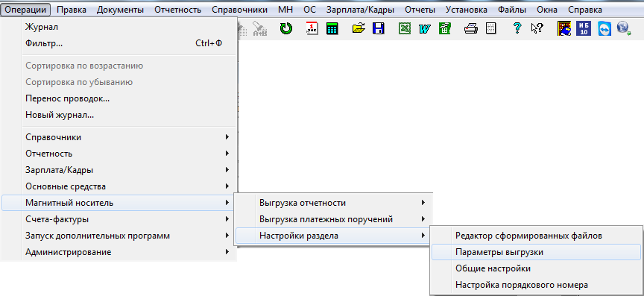644x296 pixels.
Task: Activate the context help pointer icon
Action: click(537, 28)
